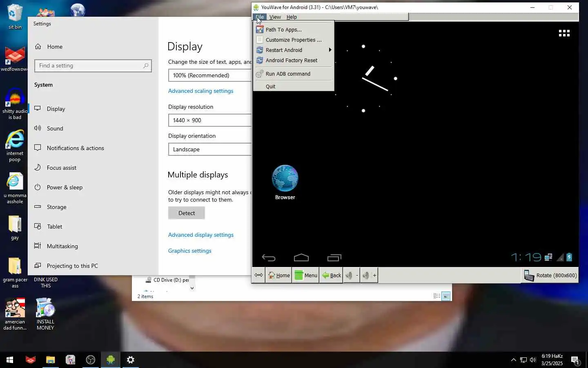Open the 1440 × 900 resolution dropdown

(210, 120)
